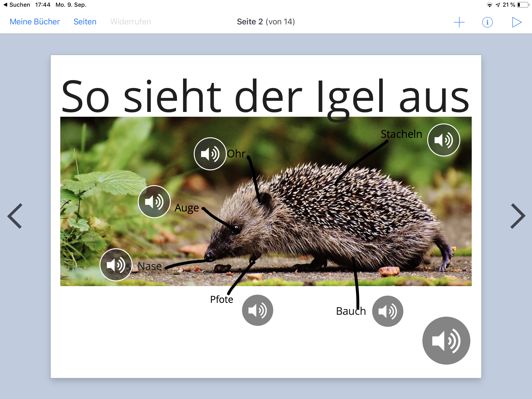The image size is (532, 399).
Task: Tap the Pfote speaker icon
Action: click(257, 310)
